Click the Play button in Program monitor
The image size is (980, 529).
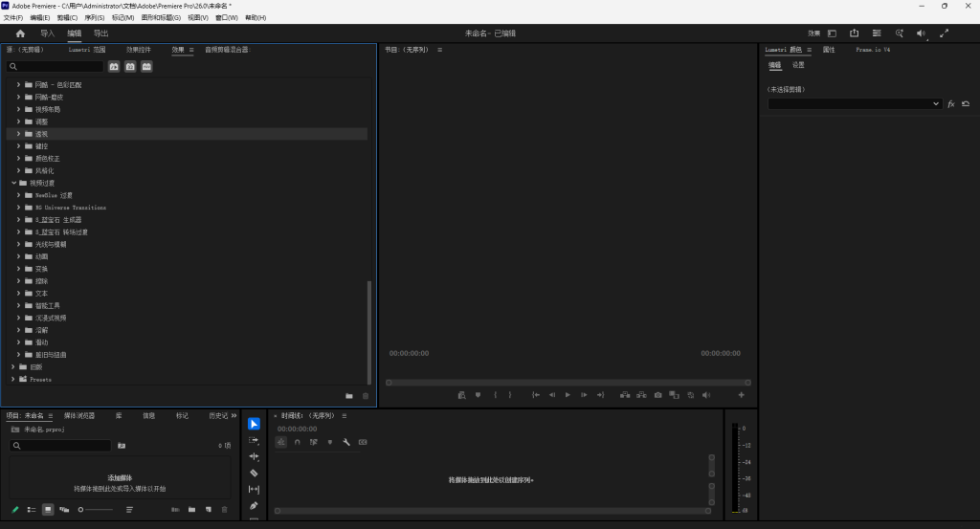tap(568, 395)
